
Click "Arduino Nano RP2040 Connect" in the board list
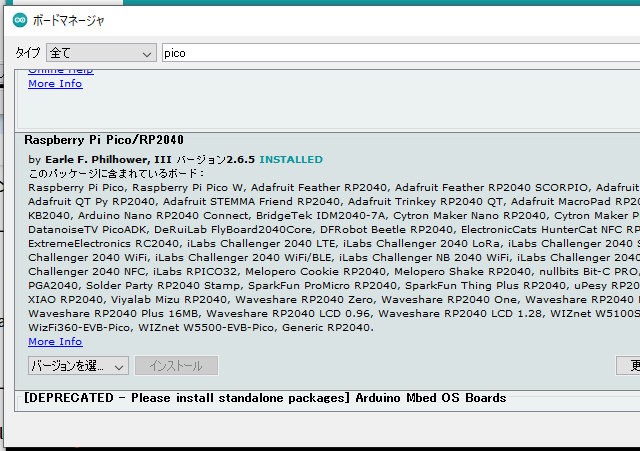pos(146,215)
